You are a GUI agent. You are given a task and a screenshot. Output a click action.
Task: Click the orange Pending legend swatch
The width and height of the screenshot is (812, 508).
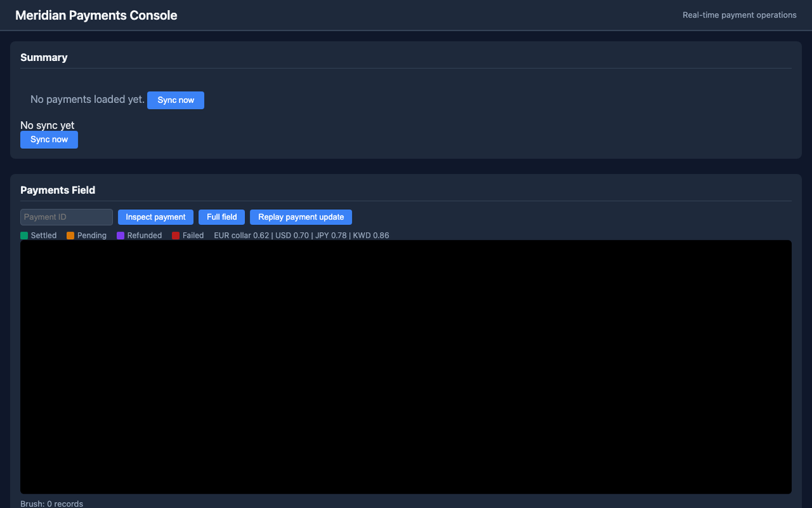pos(70,236)
